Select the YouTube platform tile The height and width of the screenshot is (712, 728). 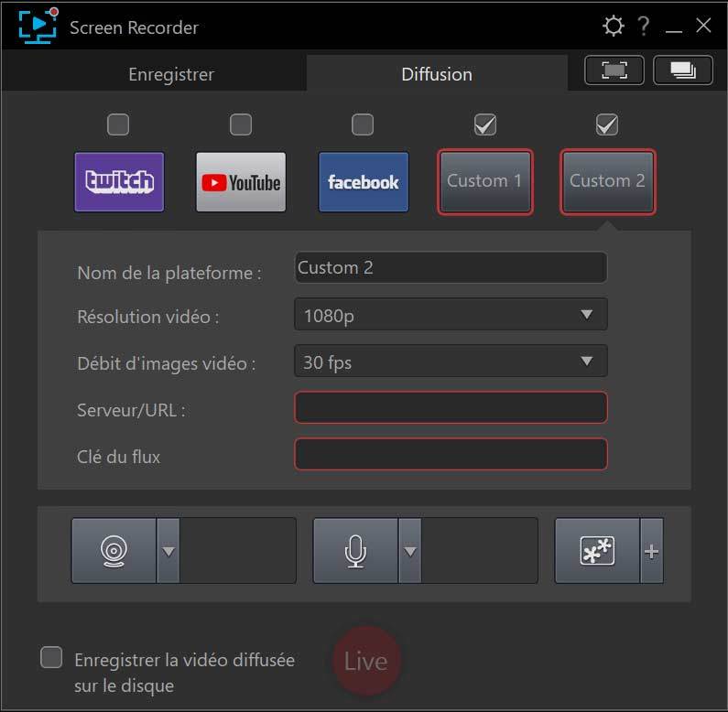(241, 182)
